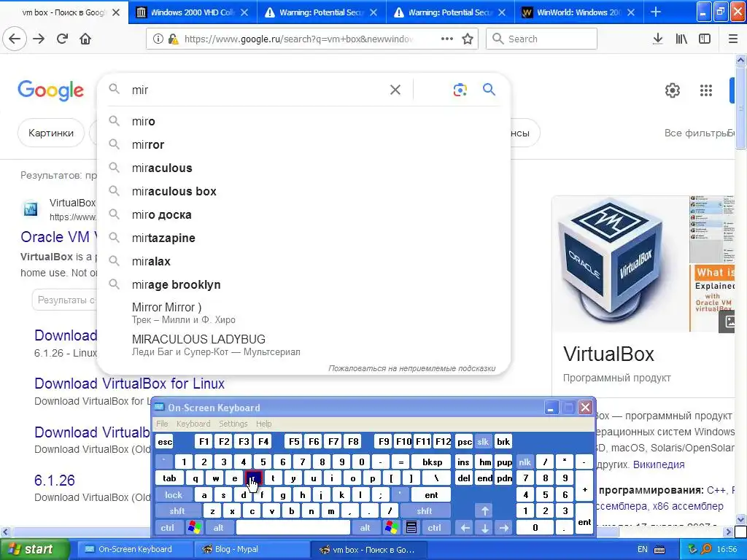
Task: Open the Library icon in toolbar
Action: pos(681,39)
